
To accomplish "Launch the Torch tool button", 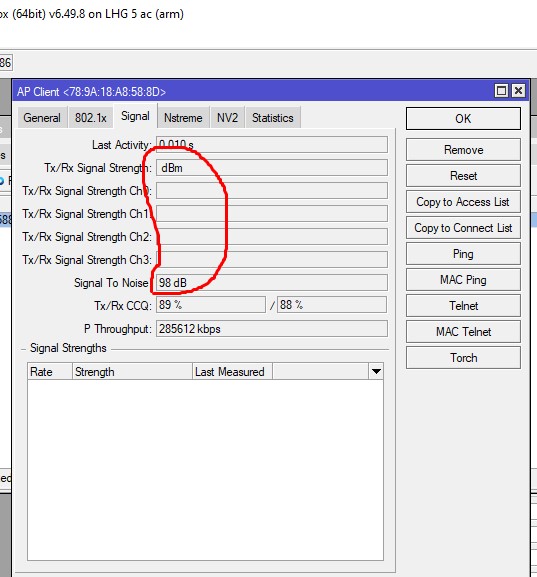I will [463, 358].
